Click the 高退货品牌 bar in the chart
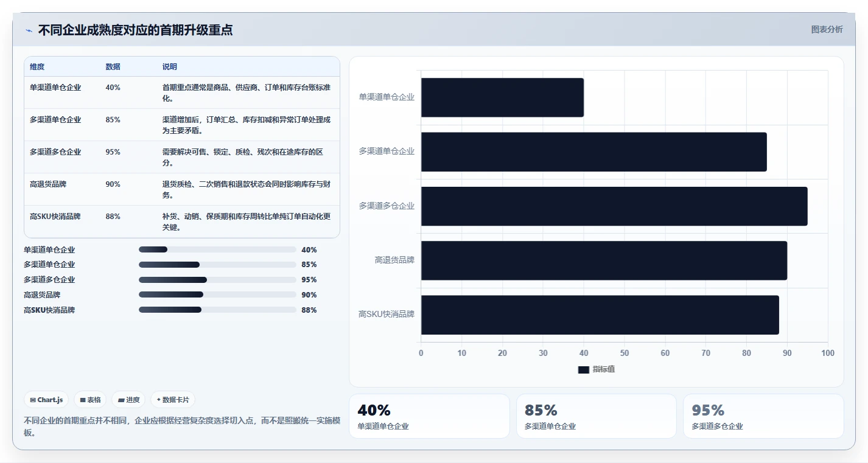The height and width of the screenshot is (463, 868). pos(604,260)
